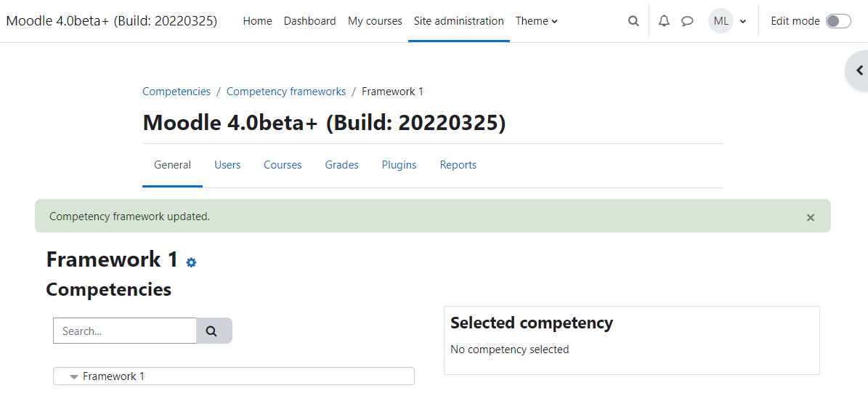Select Framework 1 in the competency tree
Viewport: 868px width, 396px height.
(x=113, y=376)
